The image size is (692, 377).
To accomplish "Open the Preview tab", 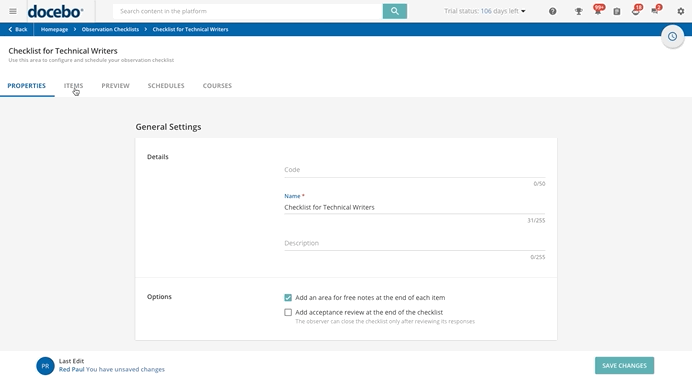I will [x=116, y=86].
